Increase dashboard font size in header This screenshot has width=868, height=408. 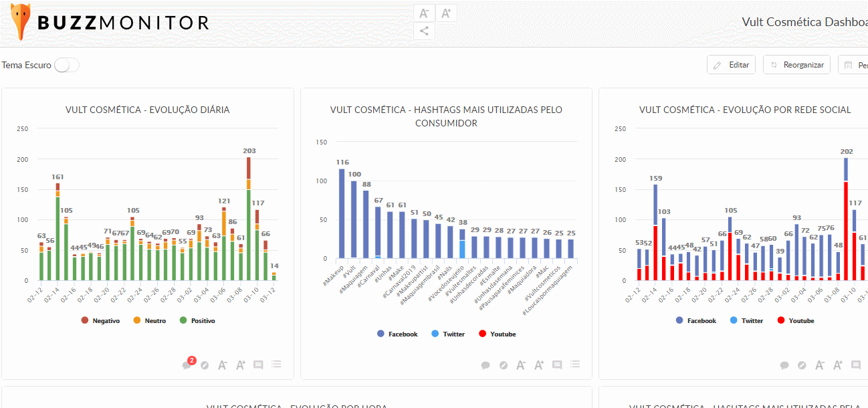pos(446,13)
